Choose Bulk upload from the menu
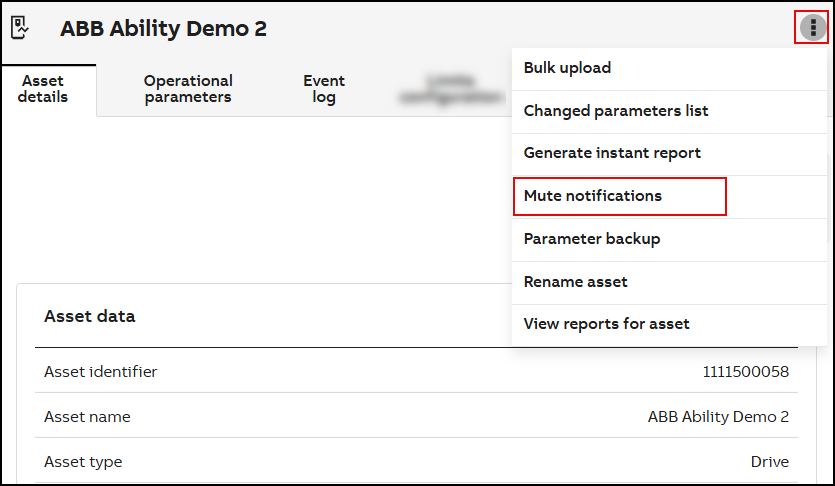835x486 pixels. pos(567,68)
